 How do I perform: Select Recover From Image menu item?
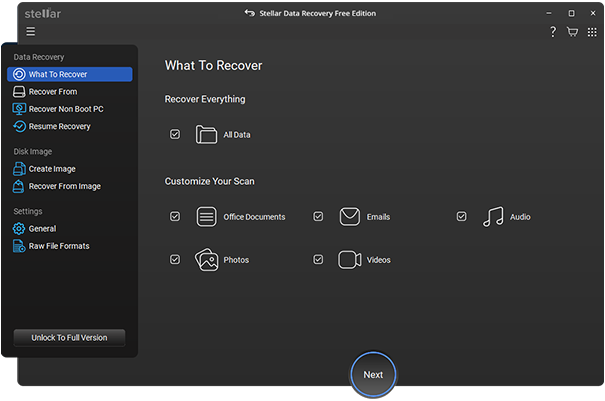69,186
